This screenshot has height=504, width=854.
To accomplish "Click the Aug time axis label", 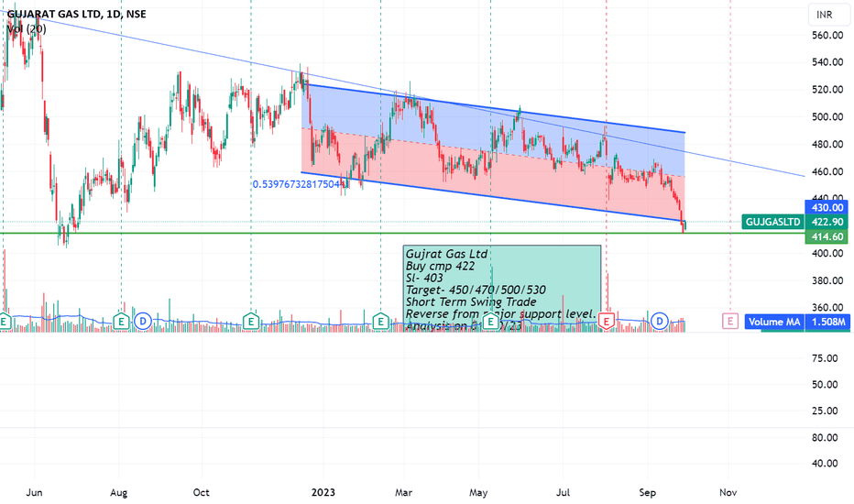I will [x=119, y=493].
